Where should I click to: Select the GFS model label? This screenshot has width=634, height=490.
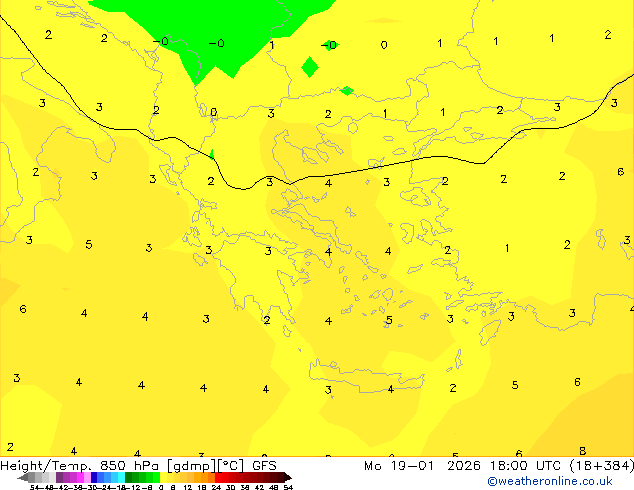click(263, 465)
